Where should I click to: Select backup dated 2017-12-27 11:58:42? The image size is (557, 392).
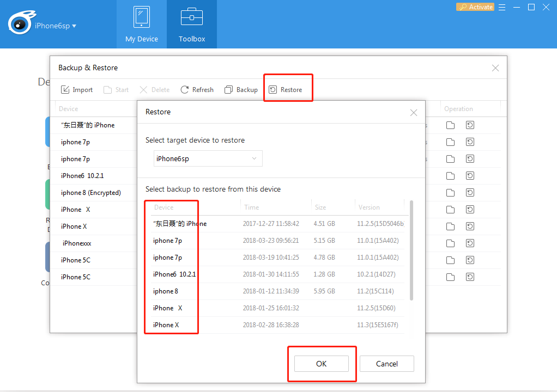(x=277, y=224)
